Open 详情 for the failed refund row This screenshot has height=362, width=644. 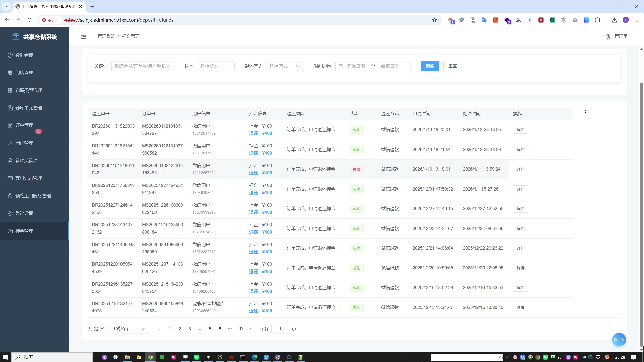click(x=520, y=169)
